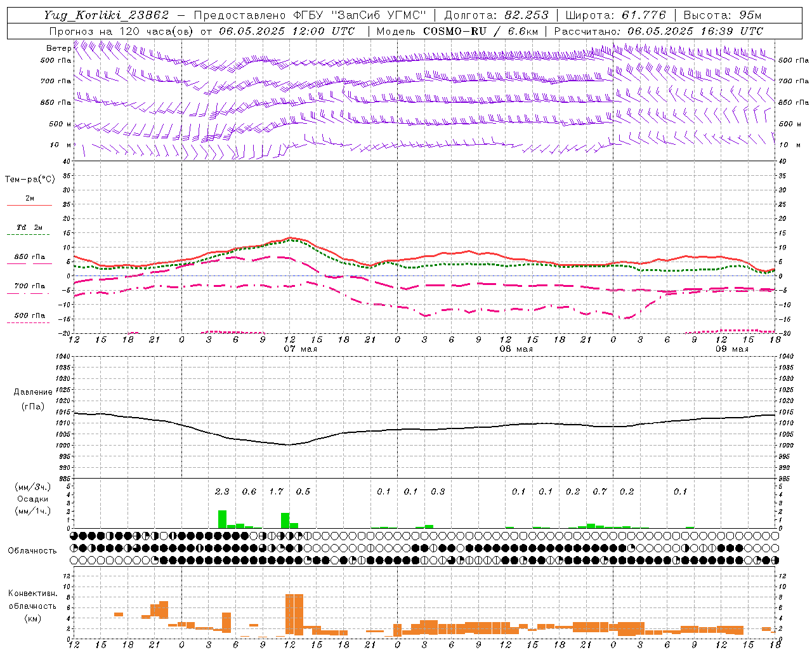Screen dimensions: 812x650
Task: Click the "(км)" unit under convective cloudiness
Action: point(33,618)
